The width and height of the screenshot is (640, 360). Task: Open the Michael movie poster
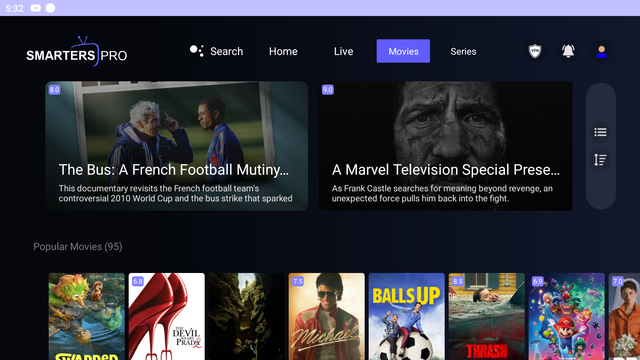point(327,316)
